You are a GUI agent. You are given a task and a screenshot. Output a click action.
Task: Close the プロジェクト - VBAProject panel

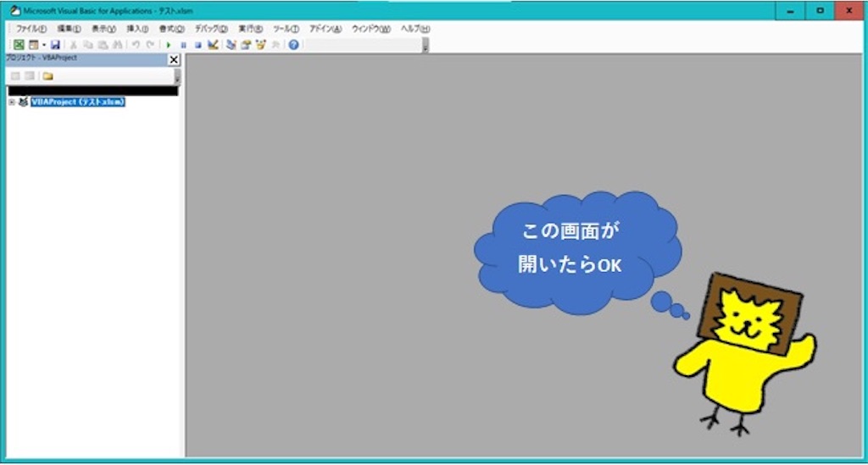[174, 60]
